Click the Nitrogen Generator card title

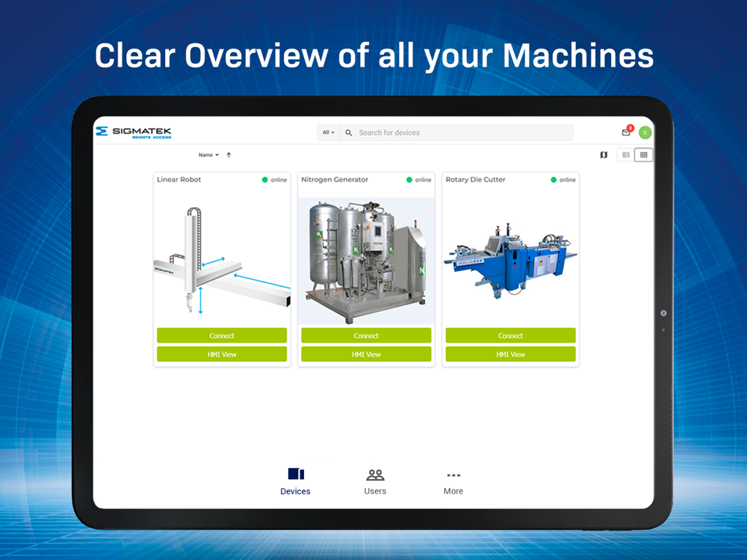click(x=335, y=179)
